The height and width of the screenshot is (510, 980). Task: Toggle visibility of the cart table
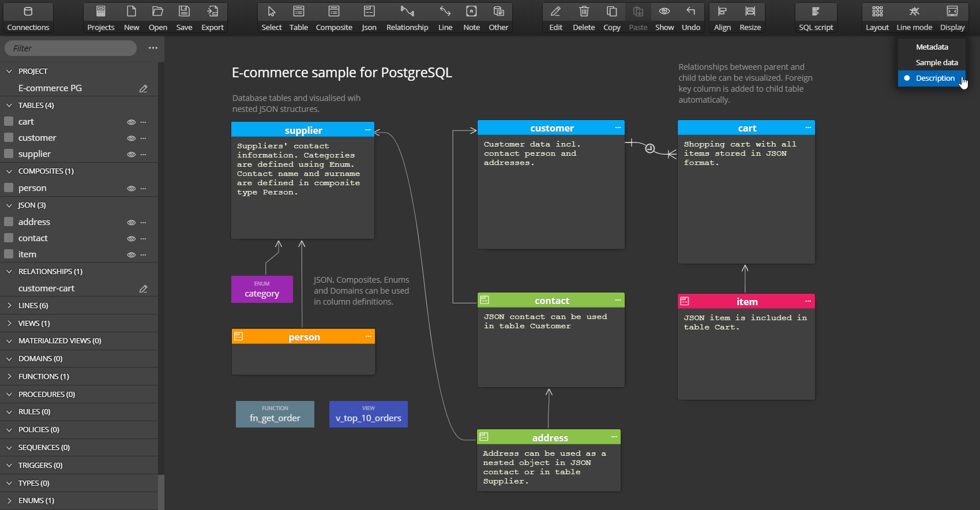[x=132, y=122]
